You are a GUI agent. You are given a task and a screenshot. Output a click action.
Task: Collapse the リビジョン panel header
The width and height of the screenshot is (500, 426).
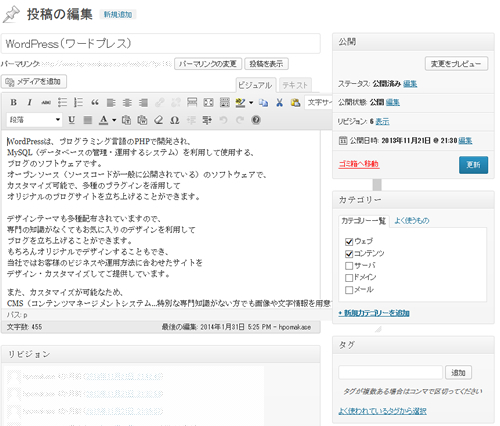161,354
